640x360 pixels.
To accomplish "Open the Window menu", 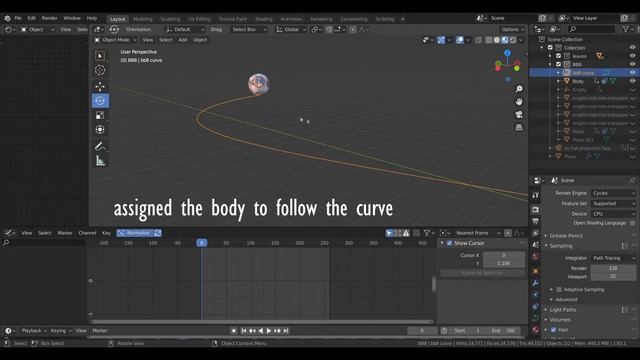I will tap(72, 18).
